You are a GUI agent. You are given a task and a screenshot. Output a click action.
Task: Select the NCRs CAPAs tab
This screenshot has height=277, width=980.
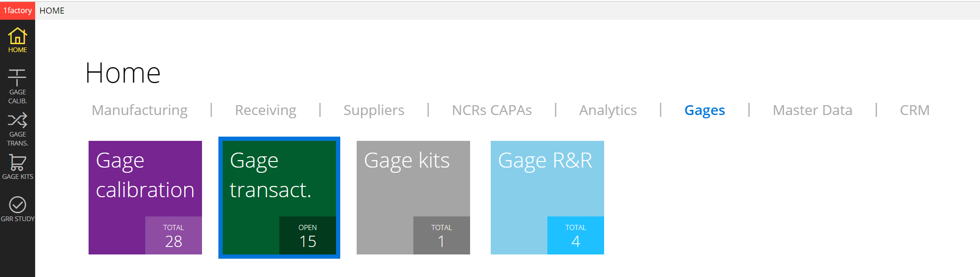[492, 110]
